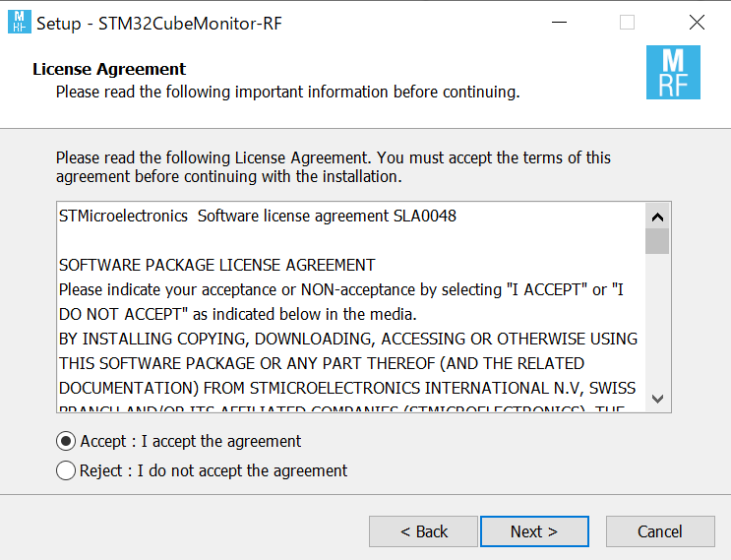Click the license scrollbar up arrow
This screenshot has height=560, width=731.
point(657,217)
